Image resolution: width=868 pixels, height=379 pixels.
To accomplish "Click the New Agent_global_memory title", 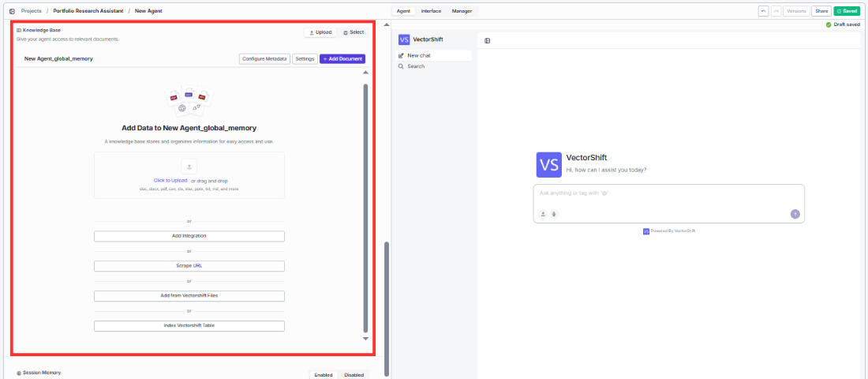I will (x=58, y=58).
